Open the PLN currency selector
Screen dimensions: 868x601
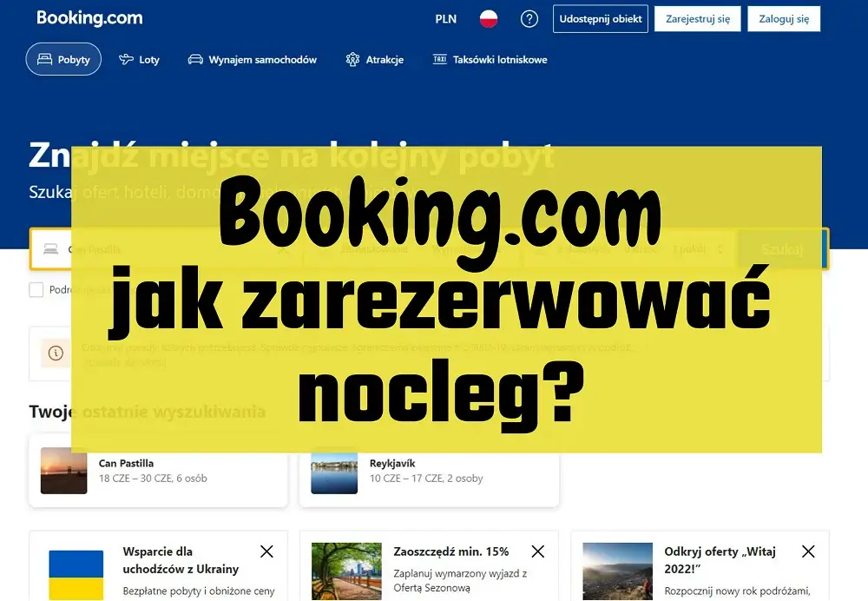tap(445, 19)
